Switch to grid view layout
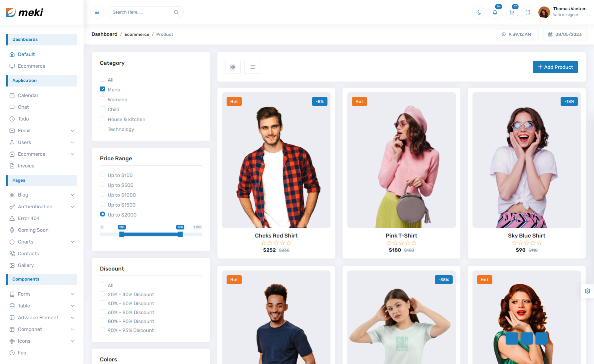This screenshot has height=364, width=594. [233, 67]
